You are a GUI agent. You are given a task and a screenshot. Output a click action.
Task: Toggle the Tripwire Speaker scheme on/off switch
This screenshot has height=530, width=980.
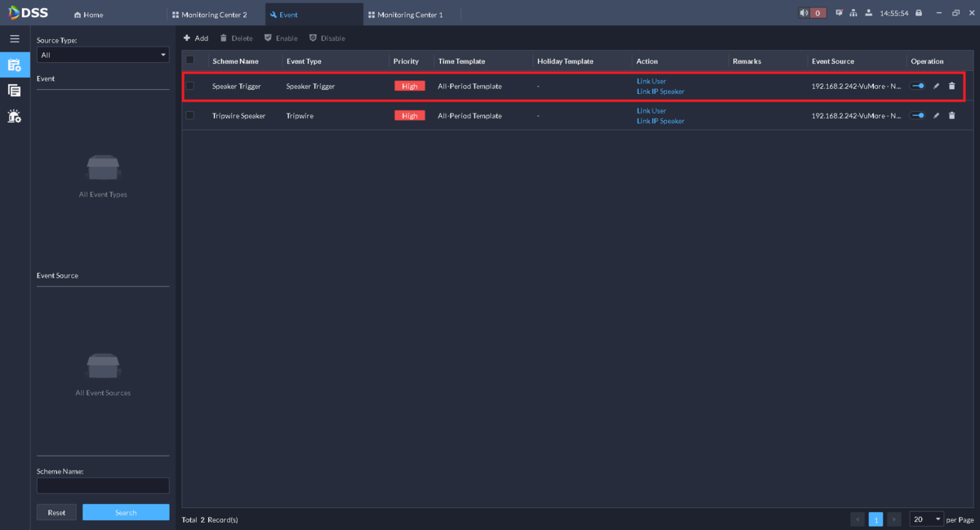918,116
